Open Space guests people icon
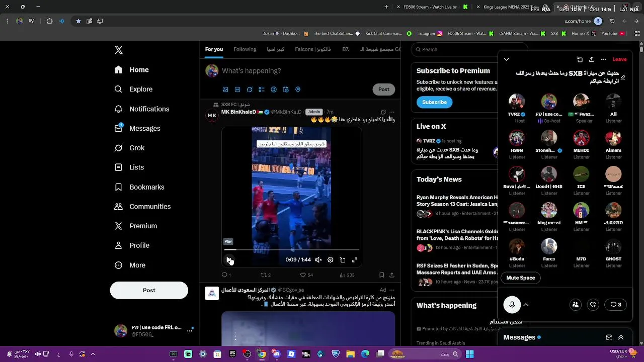 [x=576, y=305]
